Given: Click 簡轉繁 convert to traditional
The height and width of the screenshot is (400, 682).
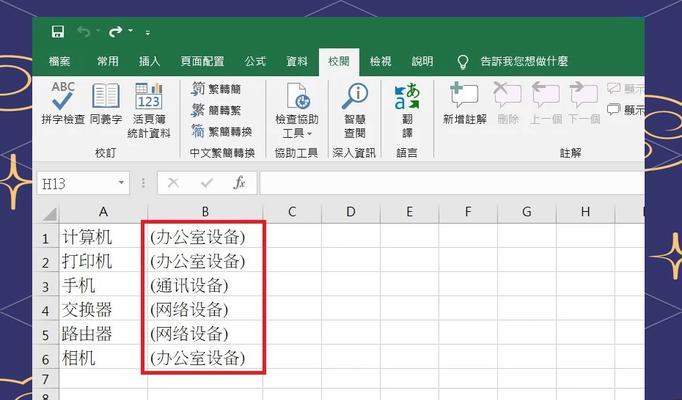Looking at the screenshot, I should 216,110.
